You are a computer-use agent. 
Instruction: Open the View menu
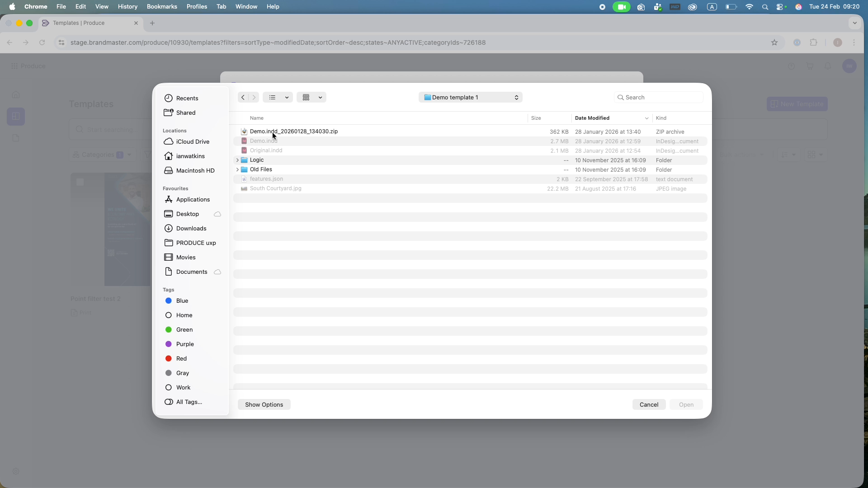click(102, 6)
